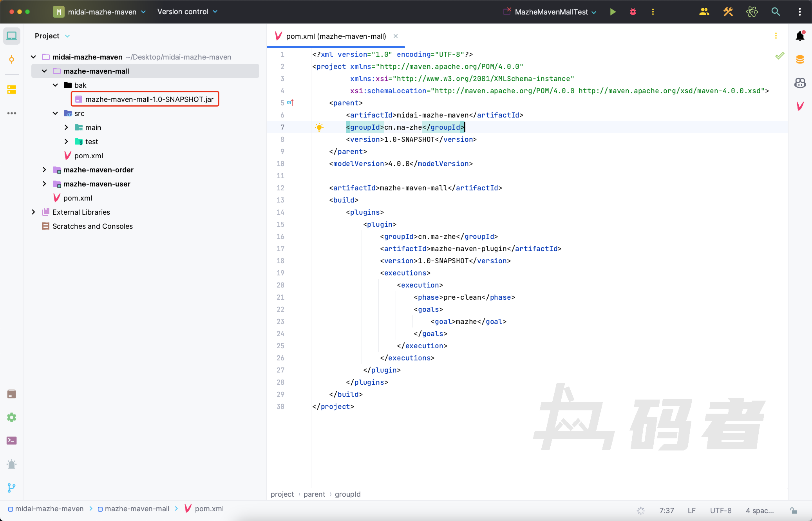Select the pom.xml (mazhe-maven-mall) editor tab
The image size is (812, 521).
(336, 36)
